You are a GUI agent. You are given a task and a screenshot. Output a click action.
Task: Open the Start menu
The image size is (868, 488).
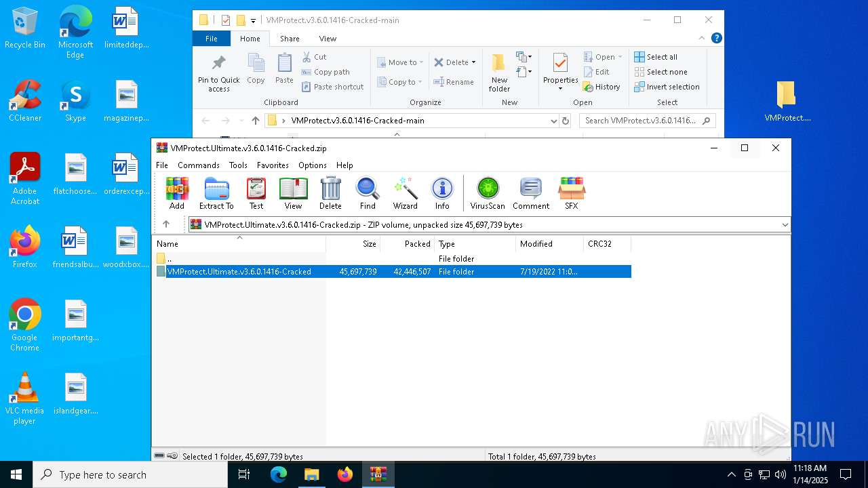(x=16, y=475)
